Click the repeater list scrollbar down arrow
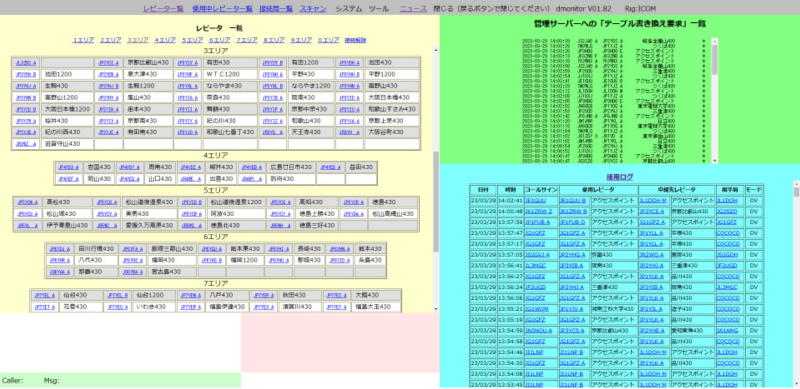800x389 pixels. click(436, 309)
